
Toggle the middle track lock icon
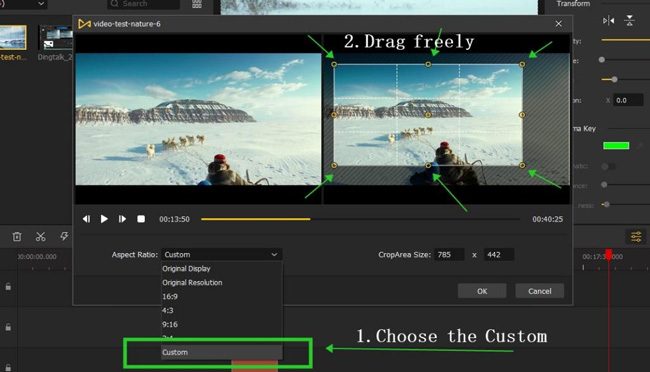click(8, 327)
